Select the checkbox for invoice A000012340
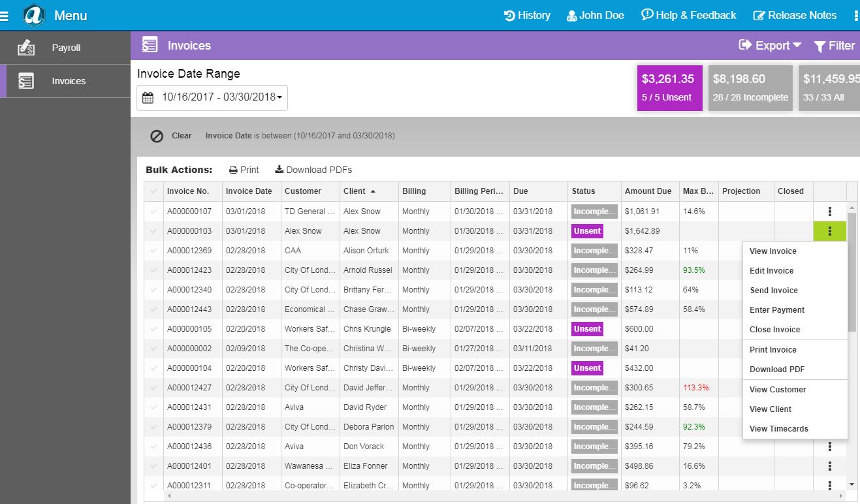The height and width of the screenshot is (504, 860). (x=153, y=290)
